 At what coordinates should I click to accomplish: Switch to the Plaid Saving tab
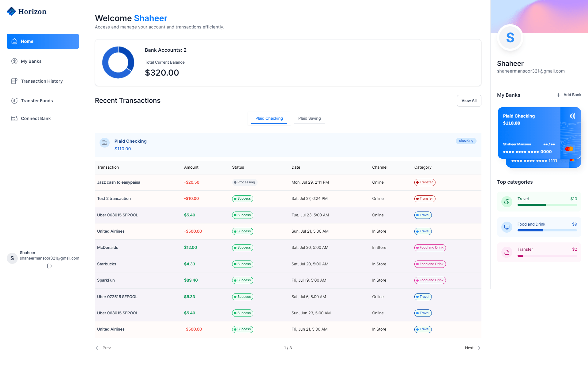309,118
